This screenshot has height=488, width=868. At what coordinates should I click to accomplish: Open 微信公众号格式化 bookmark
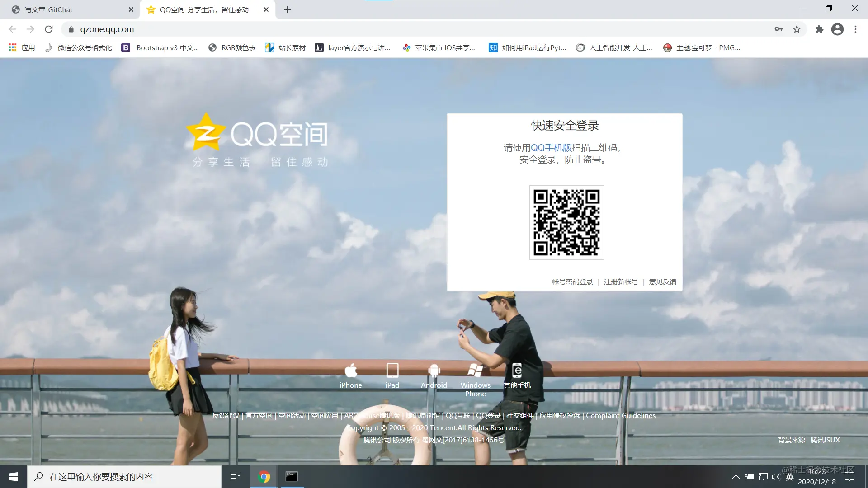[78, 47]
